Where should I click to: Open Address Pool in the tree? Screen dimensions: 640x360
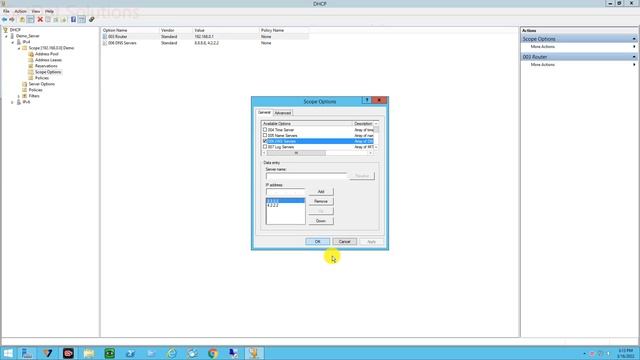click(47, 54)
